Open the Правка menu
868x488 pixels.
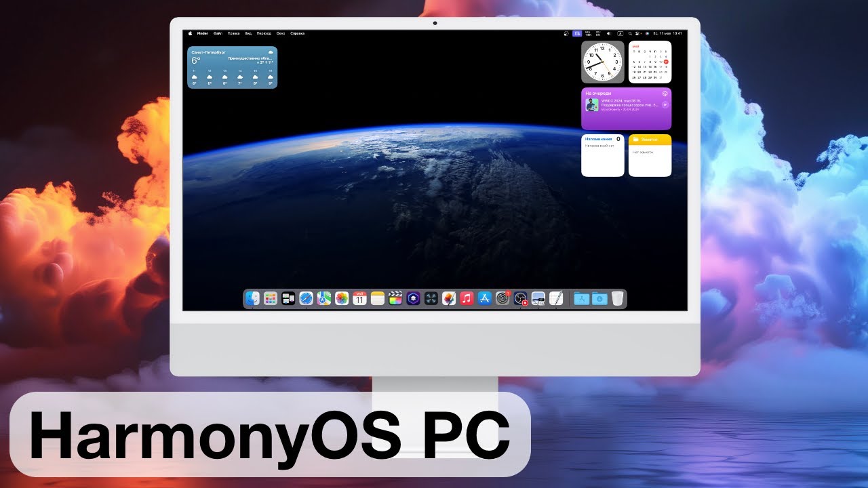(234, 33)
